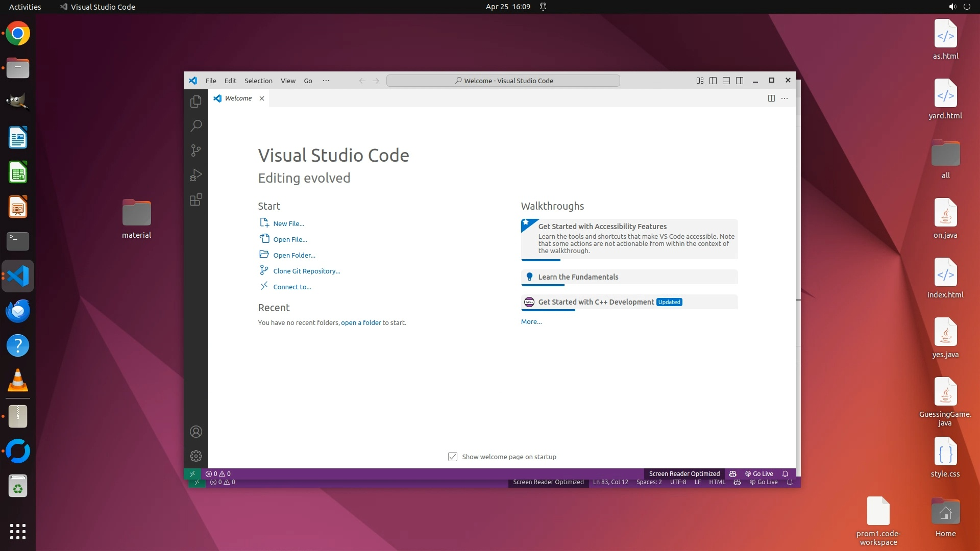Open the File menu
This screenshot has width=980, height=551.
(211, 81)
